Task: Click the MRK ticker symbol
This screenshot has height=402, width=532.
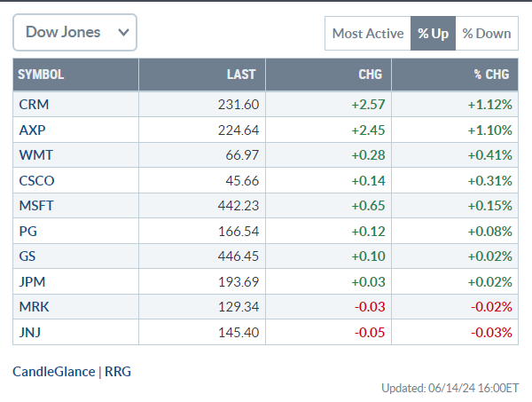Action: coord(33,307)
